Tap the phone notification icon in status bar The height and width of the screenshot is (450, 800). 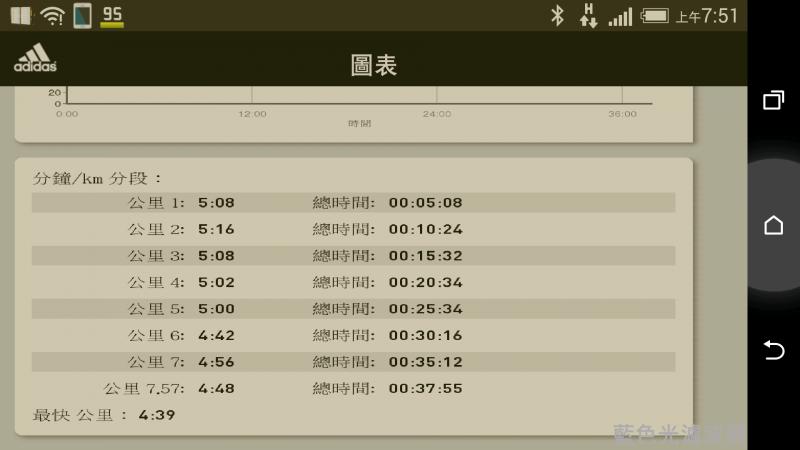[82, 16]
